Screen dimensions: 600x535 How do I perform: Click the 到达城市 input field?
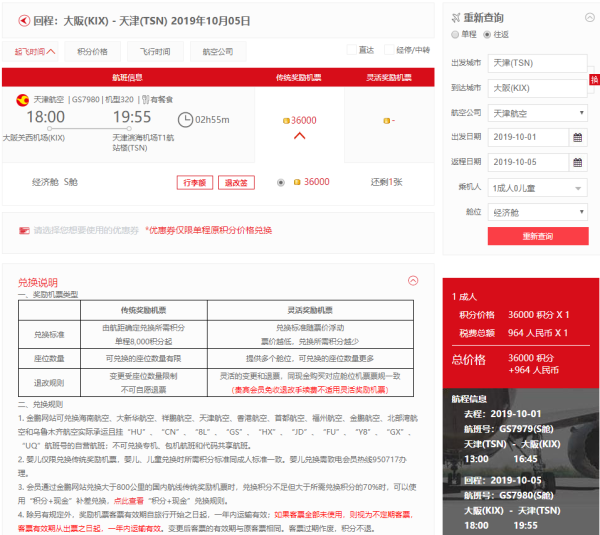coord(537,88)
